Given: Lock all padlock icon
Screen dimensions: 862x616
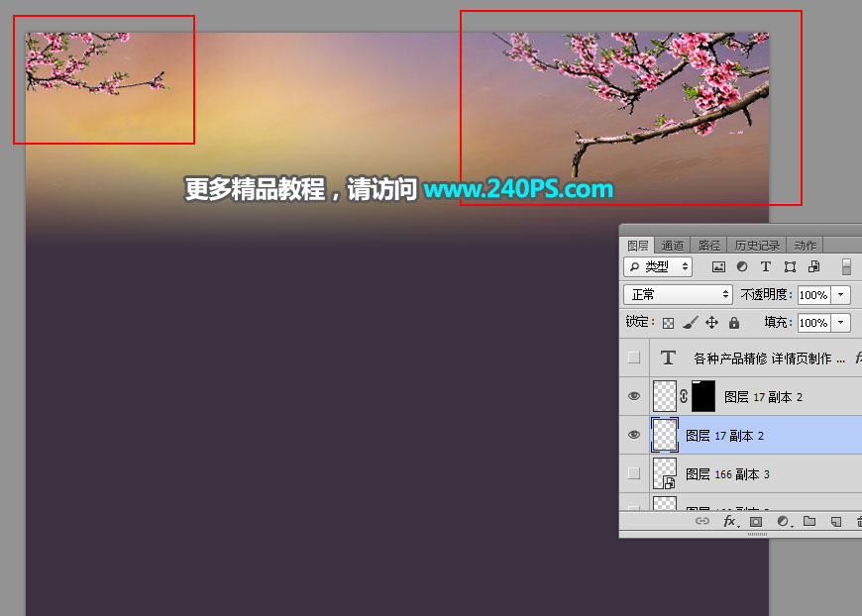Looking at the screenshot, I should tap(734, 323).
